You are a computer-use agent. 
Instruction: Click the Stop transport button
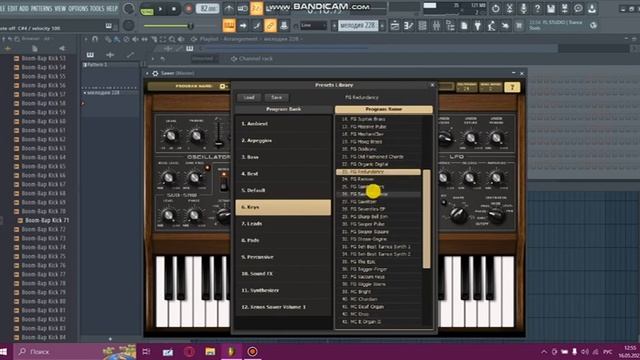[174, 9]
